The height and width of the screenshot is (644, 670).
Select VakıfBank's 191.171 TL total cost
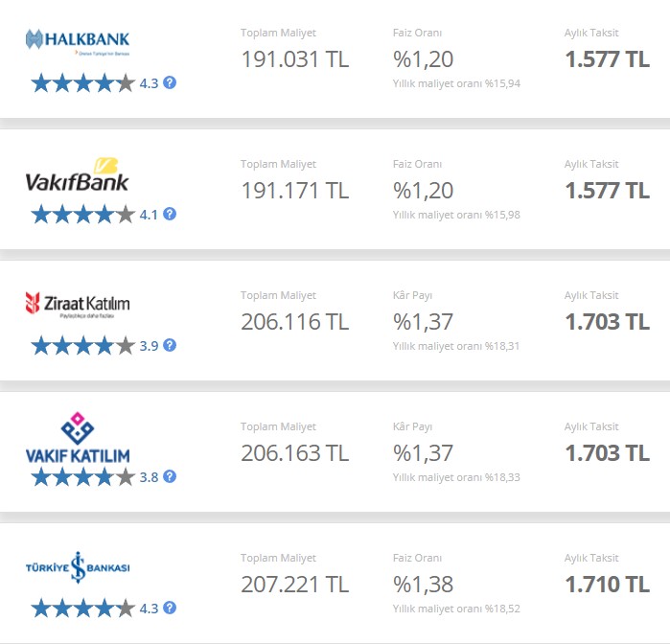point(294,191)
